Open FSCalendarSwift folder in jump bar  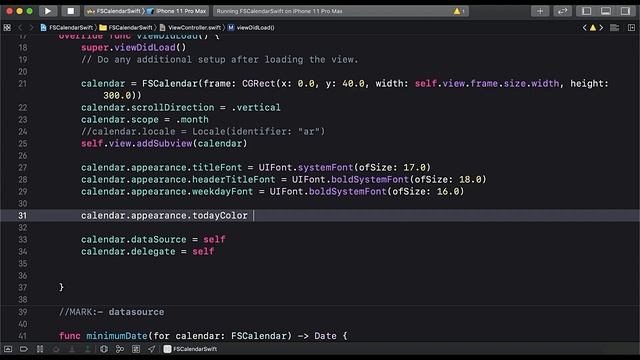[126, 28]
